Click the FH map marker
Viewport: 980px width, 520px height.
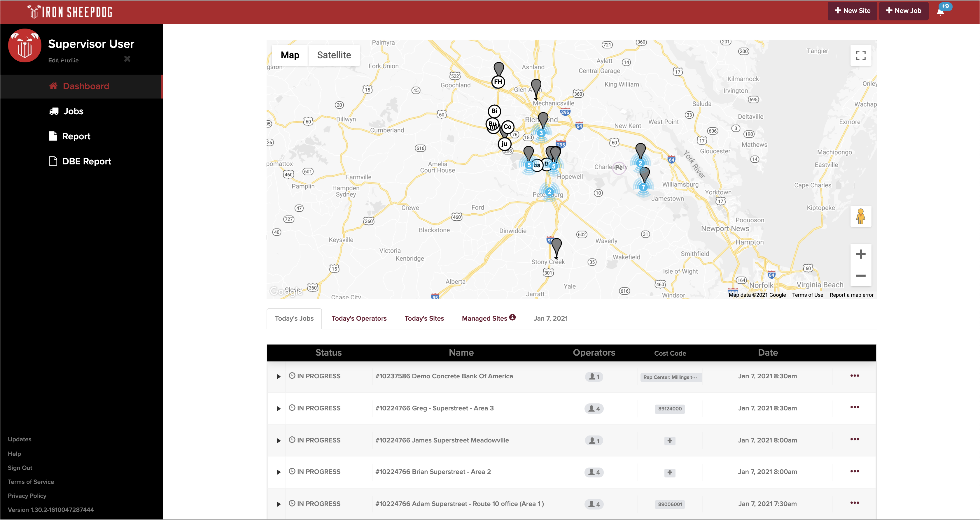pos(498,82)
